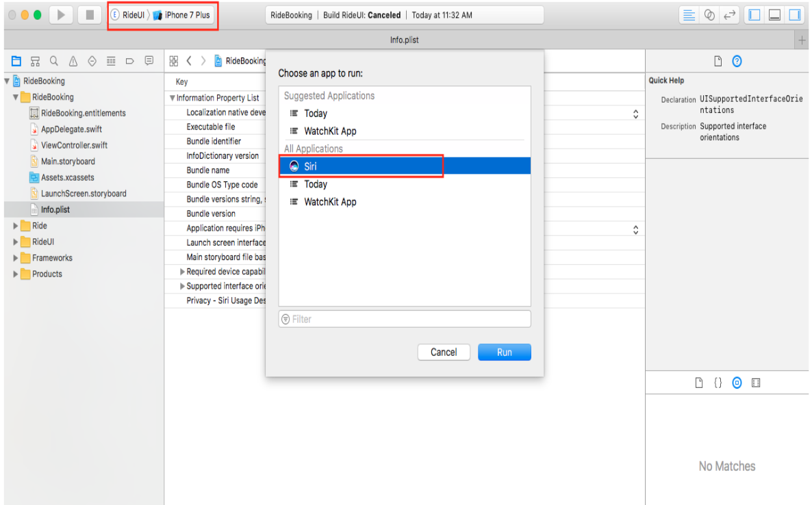Image resolution: width=812 pixels, height=505 pixels.
Task: Collapse the Information Property List row
Action: (x=173, y=98)
